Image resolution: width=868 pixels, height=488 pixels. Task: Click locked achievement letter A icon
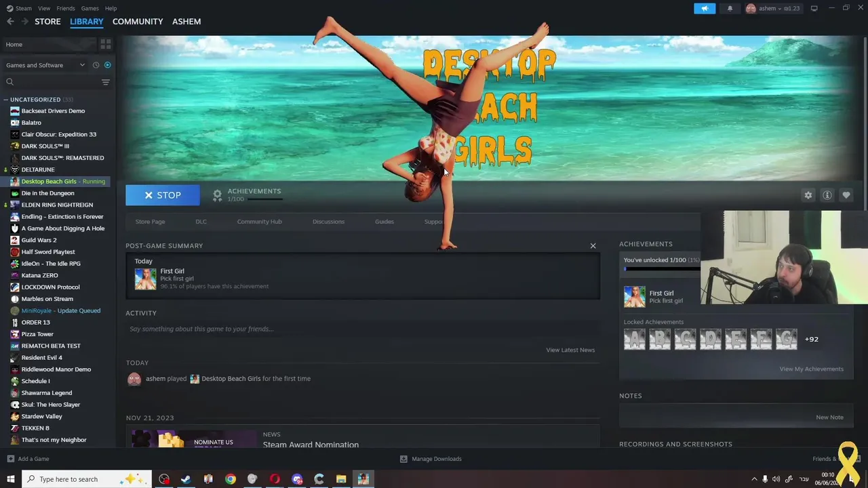pyautogui.click(x=635, y=339)
